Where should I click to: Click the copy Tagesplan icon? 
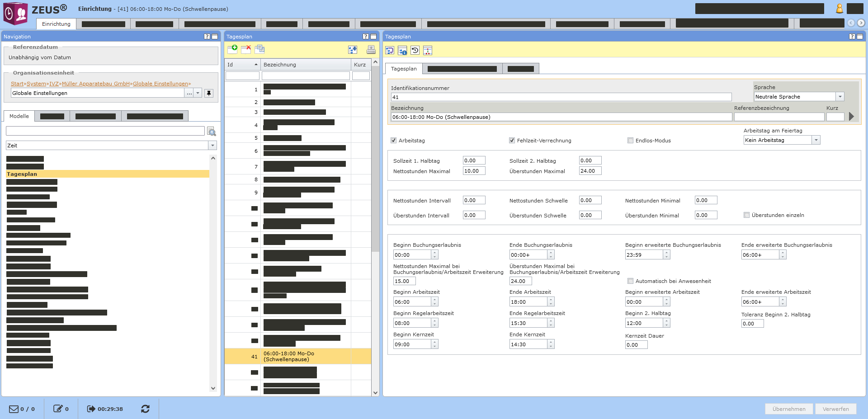tap(259, 49)
